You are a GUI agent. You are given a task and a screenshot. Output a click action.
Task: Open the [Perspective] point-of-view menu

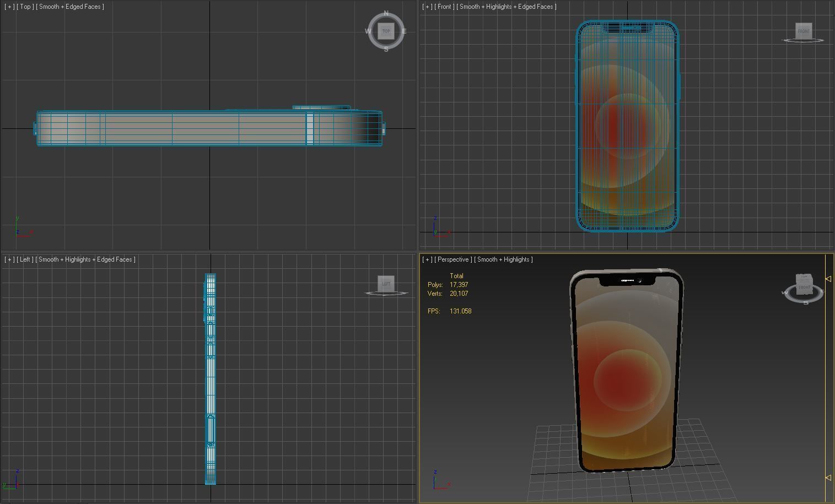[x=452, y=259]
